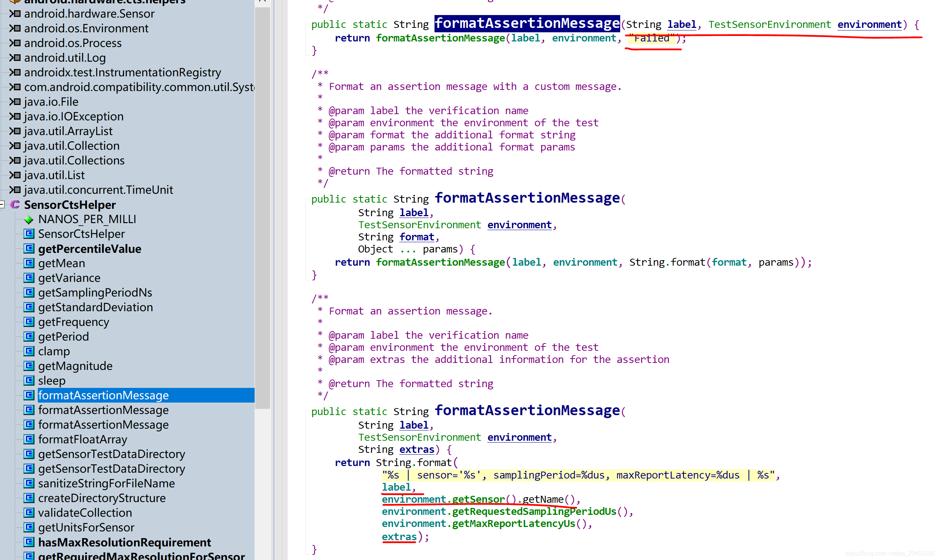Select the java.util.concurrent.TimeUnit import entry

pyautogui.click(x=98, y=190)
